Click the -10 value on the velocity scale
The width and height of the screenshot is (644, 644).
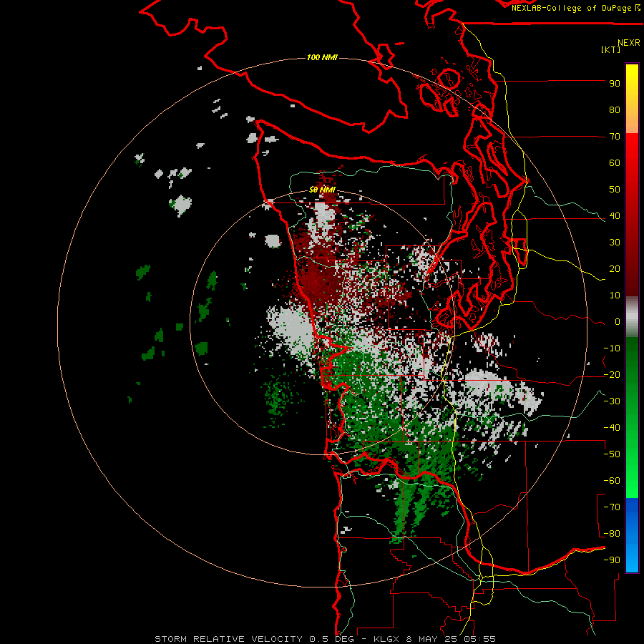pyautogui.click(x=612, y=348)
